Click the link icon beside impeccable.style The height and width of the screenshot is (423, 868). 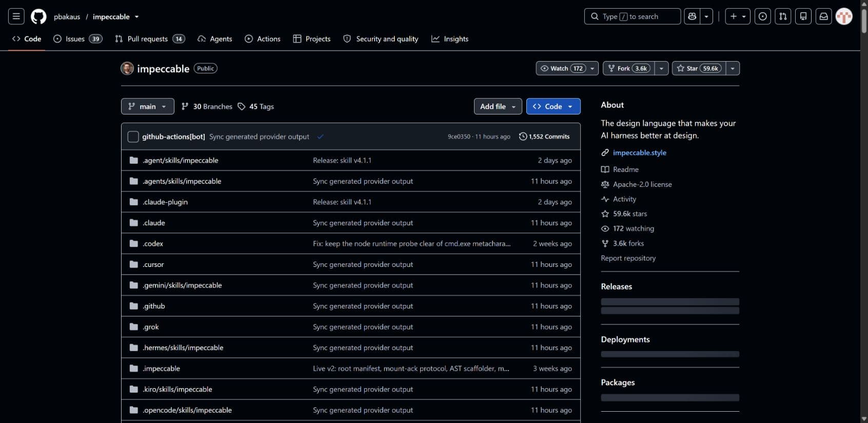pyautogui.click(x=605, y=152)
